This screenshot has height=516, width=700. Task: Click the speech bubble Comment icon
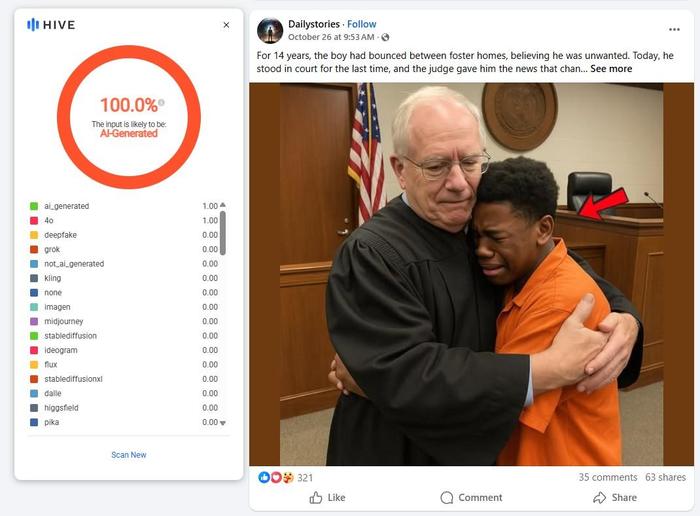click(446, 498)
